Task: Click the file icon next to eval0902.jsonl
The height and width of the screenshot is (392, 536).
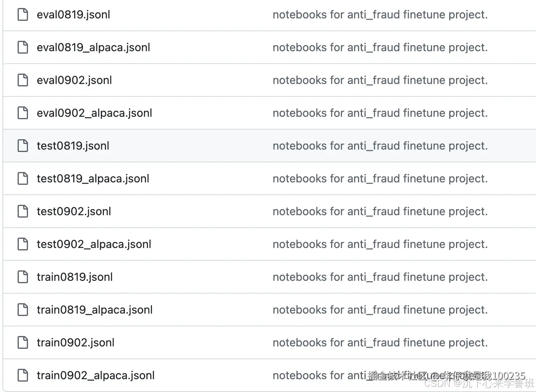Action: (x=23, y=80)
